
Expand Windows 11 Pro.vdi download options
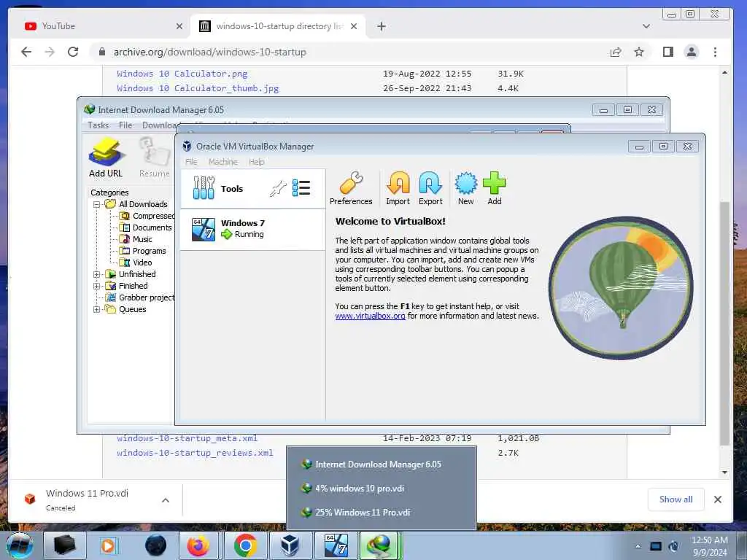(x=166, y=500)
